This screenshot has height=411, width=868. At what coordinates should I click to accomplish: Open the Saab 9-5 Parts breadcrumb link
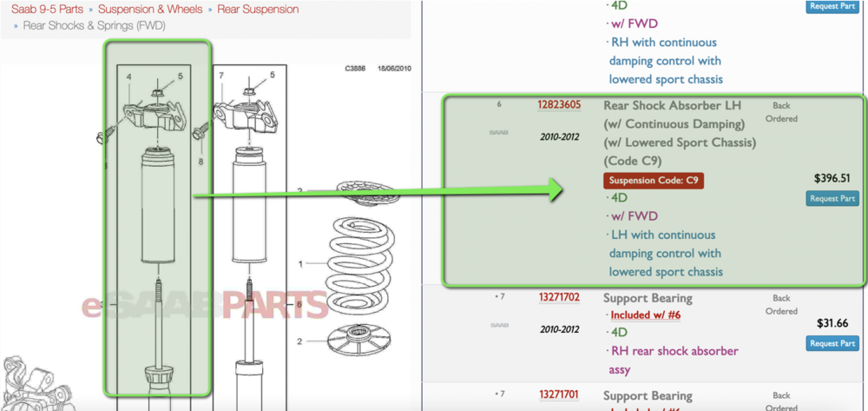click(x=47, y=10)
